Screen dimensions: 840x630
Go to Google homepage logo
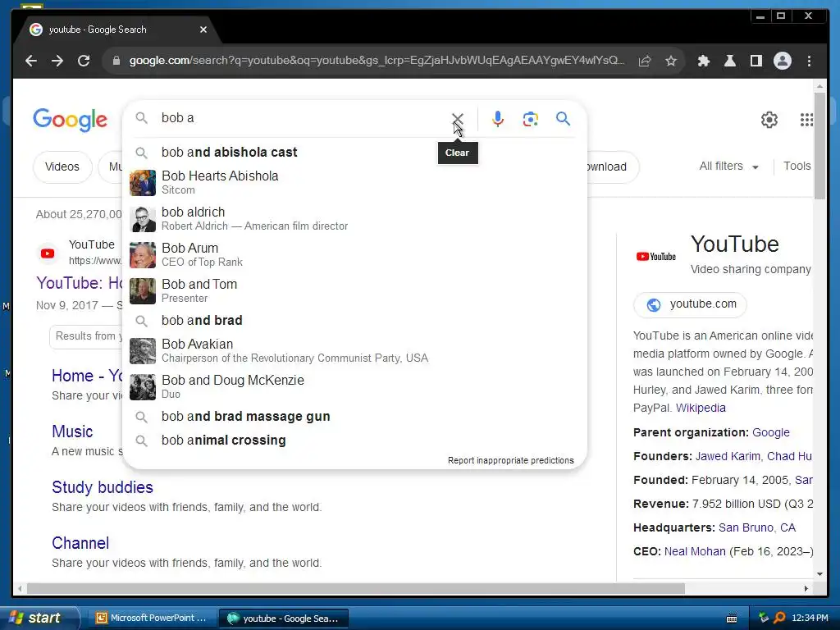[x=71, y=120]
